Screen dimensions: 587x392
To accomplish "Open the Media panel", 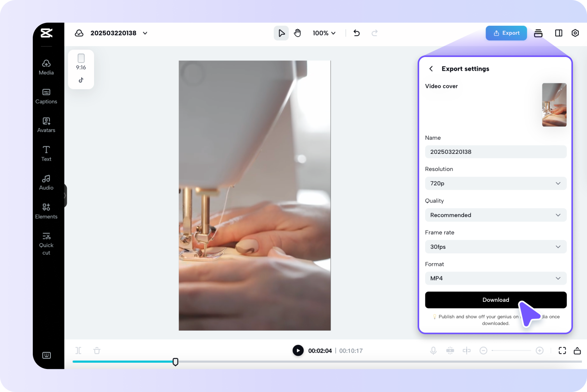I will [46, 67].
